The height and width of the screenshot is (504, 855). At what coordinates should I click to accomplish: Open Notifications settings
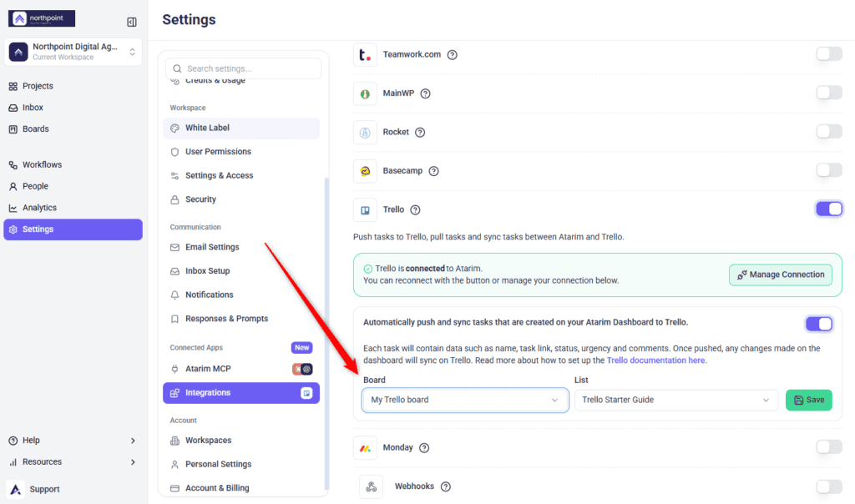pyautogui.click(x=241, y=295)
